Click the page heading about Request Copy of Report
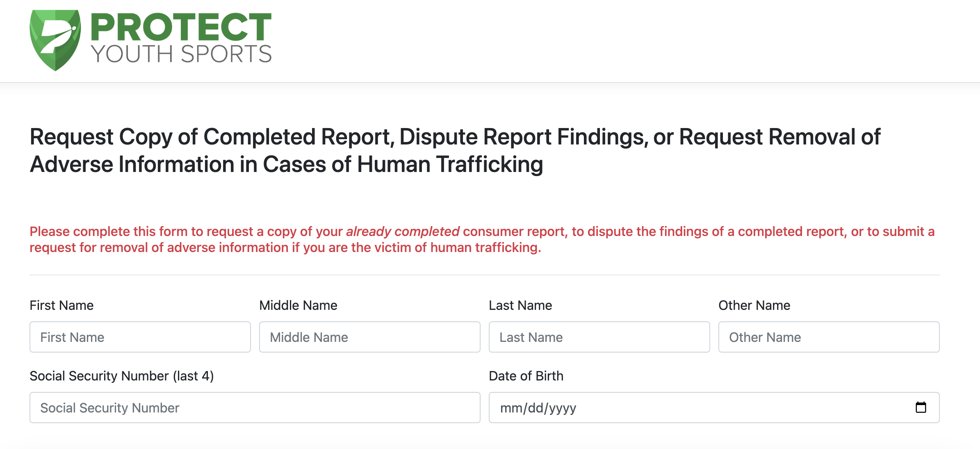The height and width of the screenshot is (449, 980). (455, 150)
